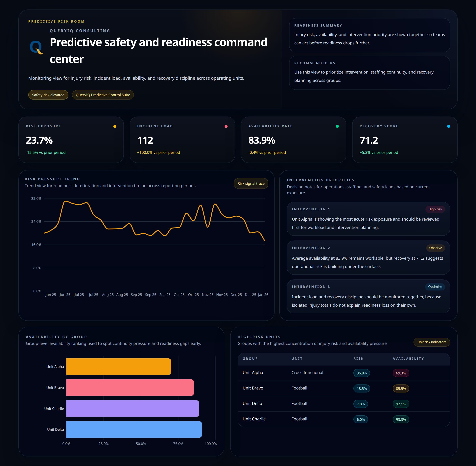Click the red Incident Load status dot

pyautogui.click(x=226, y=126)
